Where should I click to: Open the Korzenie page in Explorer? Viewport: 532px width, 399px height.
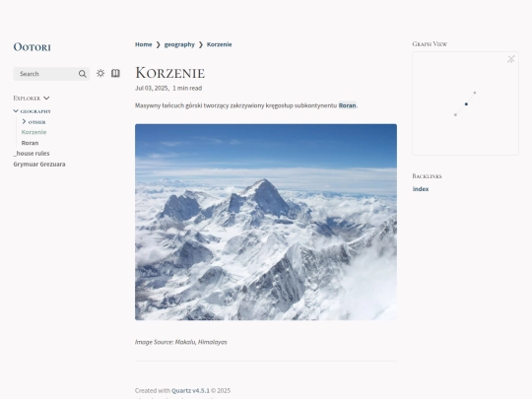pos(33,132)
